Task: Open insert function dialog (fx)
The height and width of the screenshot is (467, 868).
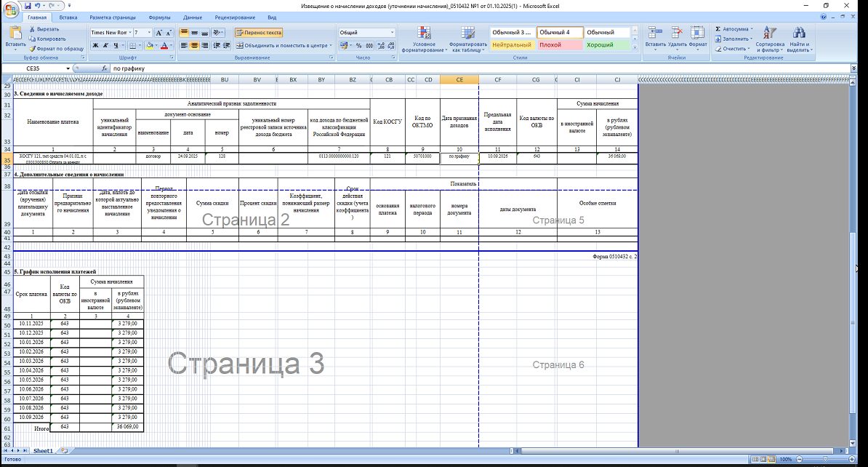Action: point(104,68)
